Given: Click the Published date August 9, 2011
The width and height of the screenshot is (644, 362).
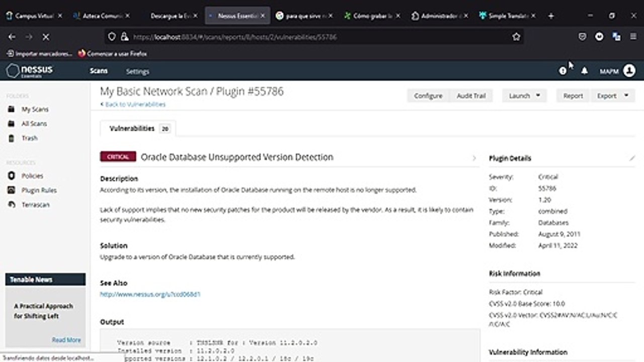Looking at the screenshot, I should [559, 234].
